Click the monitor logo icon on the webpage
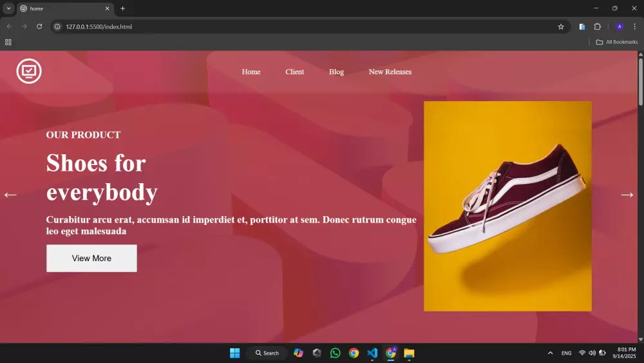 (x=29, y=71)
